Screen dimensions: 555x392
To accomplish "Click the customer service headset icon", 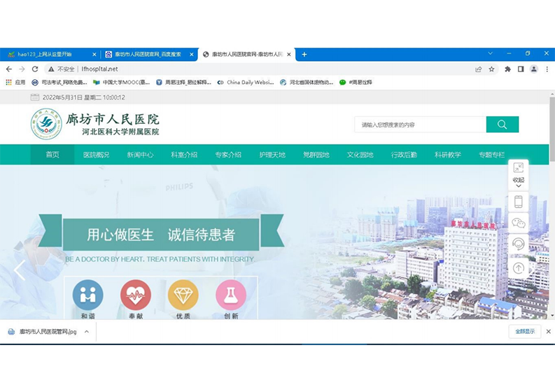I will (518, 244).
